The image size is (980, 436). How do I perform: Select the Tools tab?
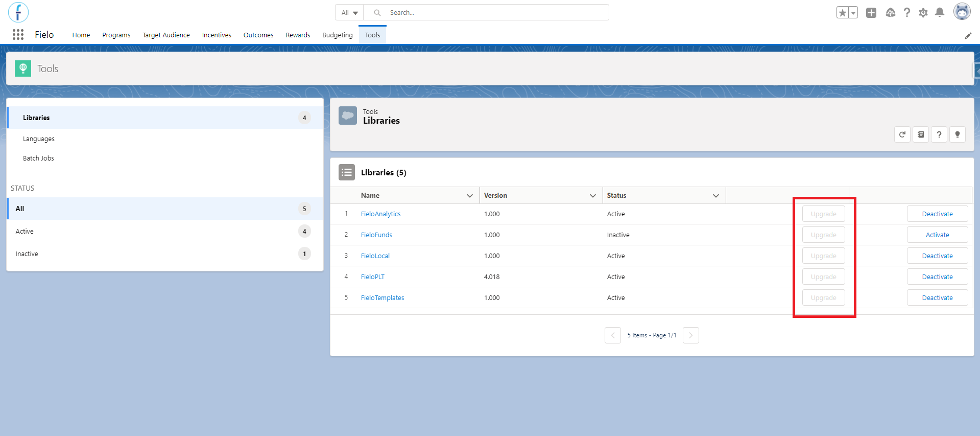point(372,35)
